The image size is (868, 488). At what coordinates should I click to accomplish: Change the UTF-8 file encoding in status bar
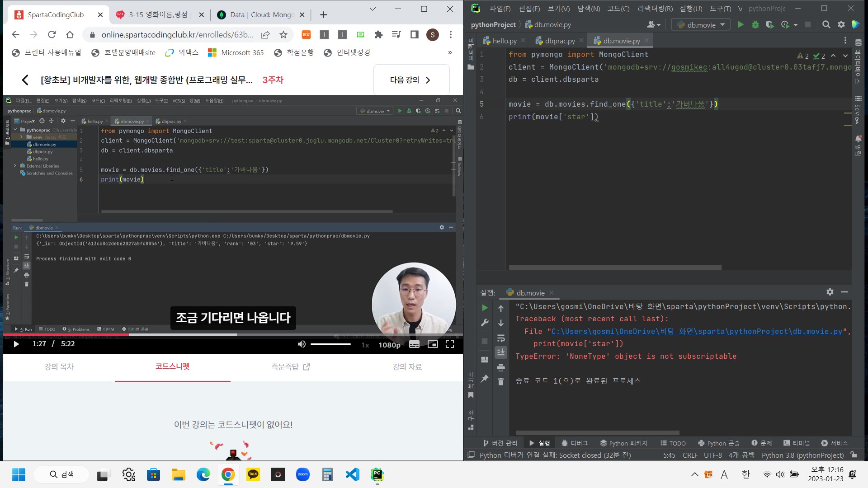click(x=713, y=455)
